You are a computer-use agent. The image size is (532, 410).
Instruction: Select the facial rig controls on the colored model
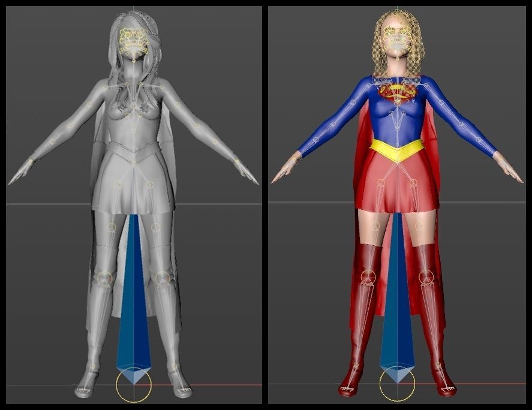(x=397, y=41)
